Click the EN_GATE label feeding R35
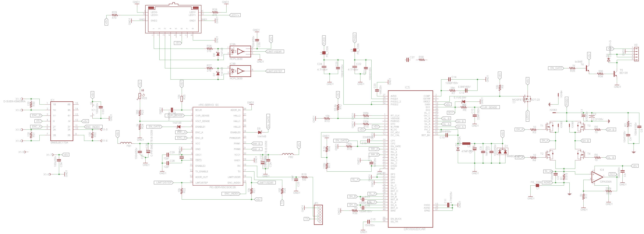This screenshot has width=644, height=234. pos(556,68)
